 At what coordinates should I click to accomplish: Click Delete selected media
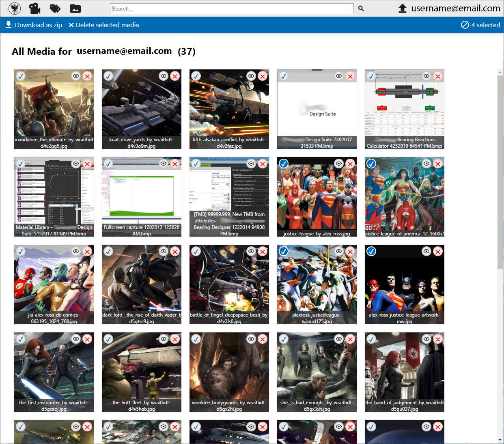(x=104, y=25)
